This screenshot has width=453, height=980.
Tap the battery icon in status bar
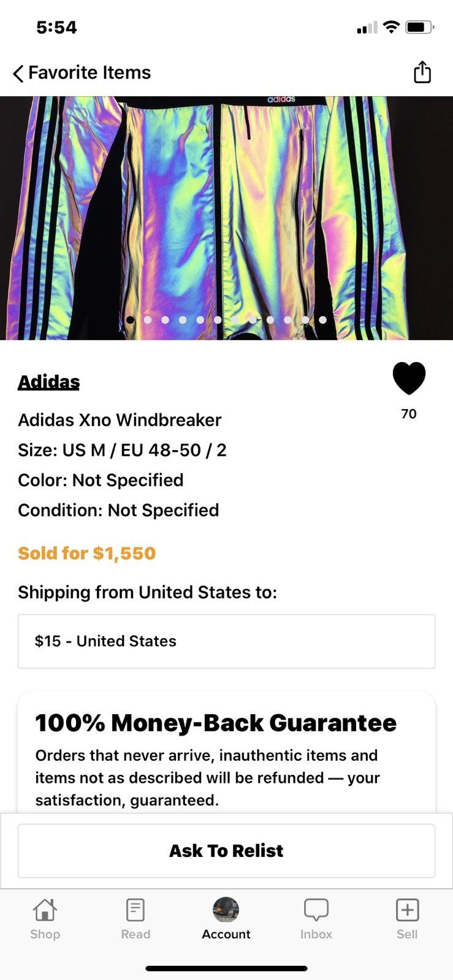pos(419,28)
